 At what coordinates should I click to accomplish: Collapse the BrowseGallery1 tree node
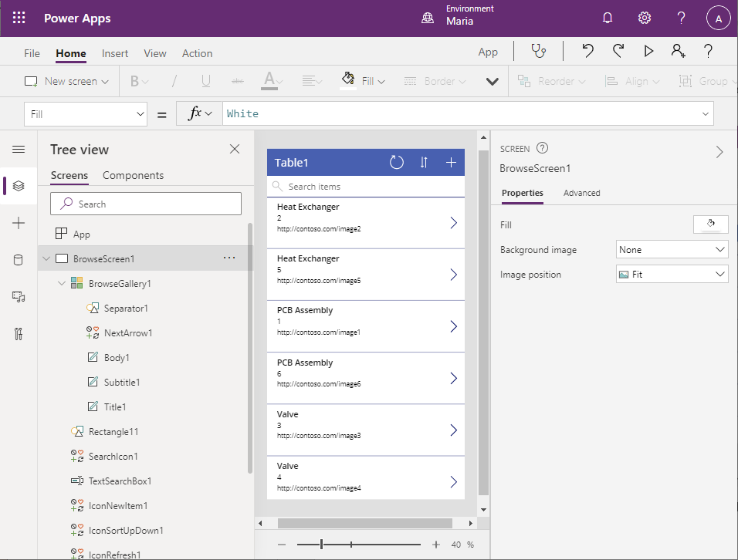coord(62,284)
